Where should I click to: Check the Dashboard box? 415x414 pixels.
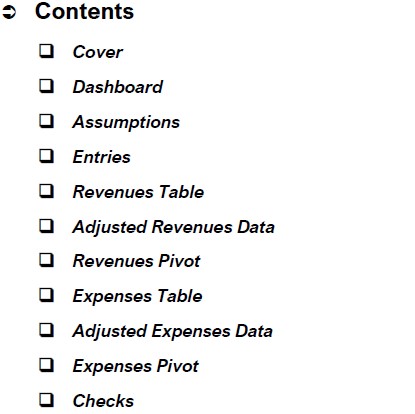pos(47,86)
